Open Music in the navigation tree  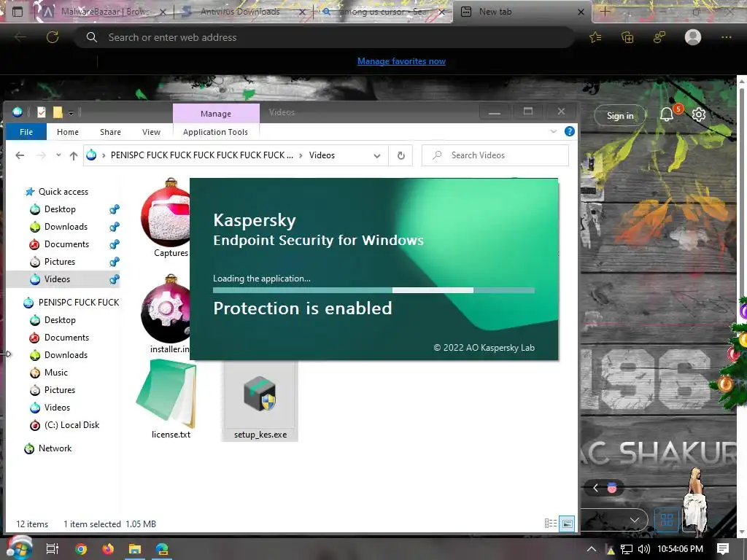(55, 373)
